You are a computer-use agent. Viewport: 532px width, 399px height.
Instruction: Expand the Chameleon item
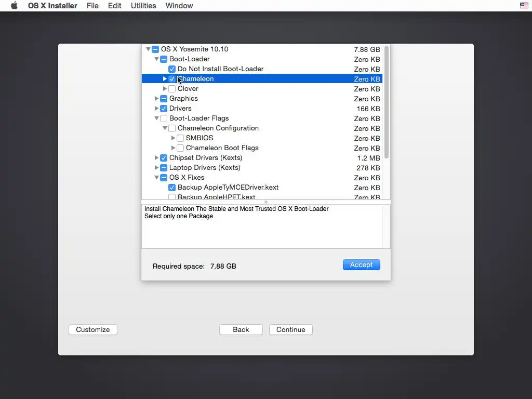click(x=165, y=79)
